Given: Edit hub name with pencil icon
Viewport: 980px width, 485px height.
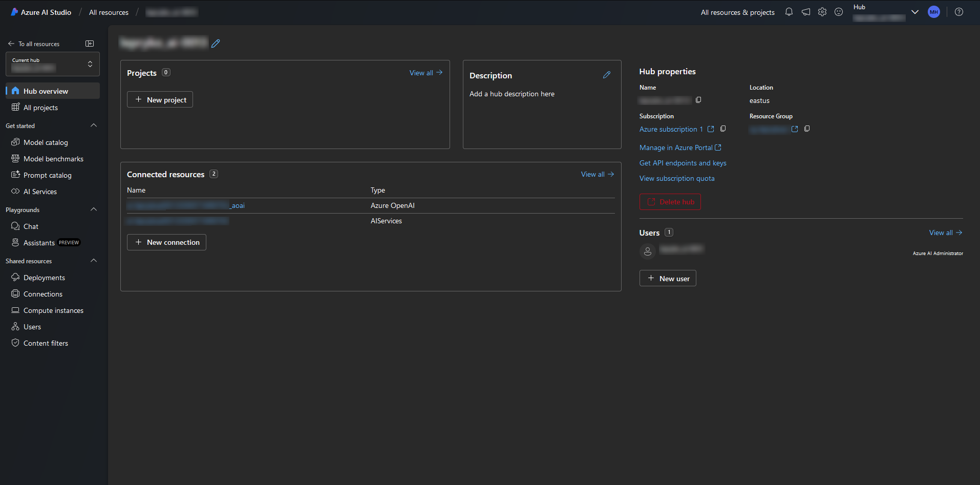Looking at the screenshot, I should (216, 44).
